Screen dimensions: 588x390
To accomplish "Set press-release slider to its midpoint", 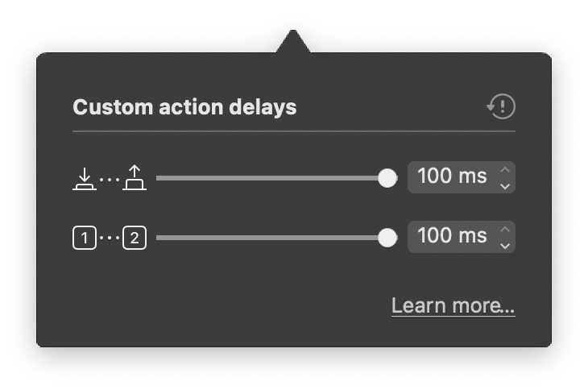I will click(276, 178).
